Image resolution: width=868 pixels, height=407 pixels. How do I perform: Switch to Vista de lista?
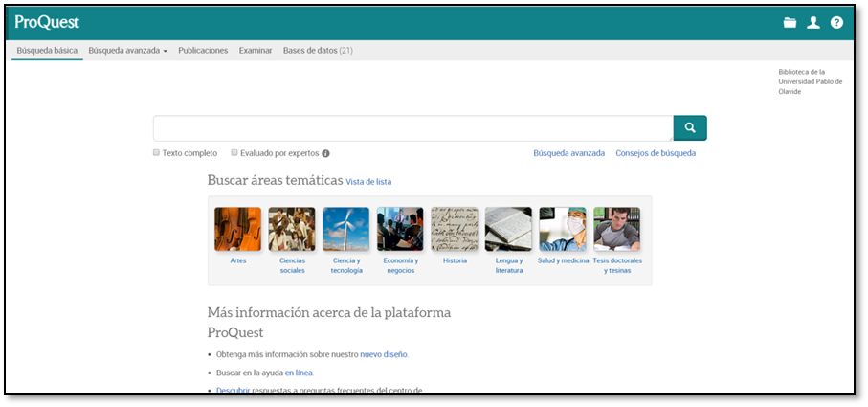pyautogui.click(x=368, y=182)
